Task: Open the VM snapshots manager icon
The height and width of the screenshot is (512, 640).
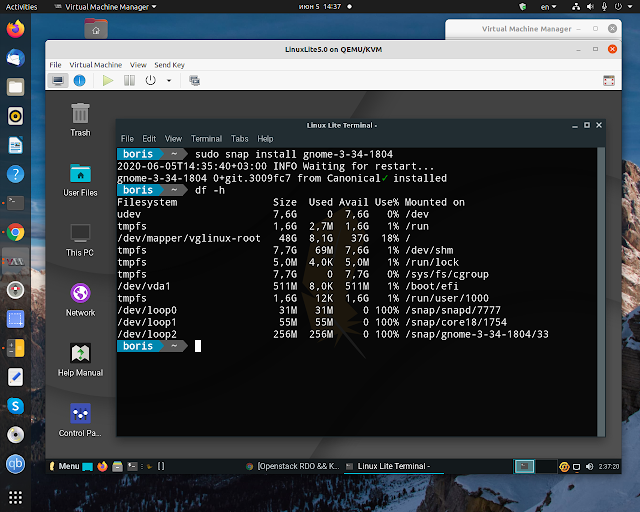Action: pyautogui.click(x=195, y=80)
